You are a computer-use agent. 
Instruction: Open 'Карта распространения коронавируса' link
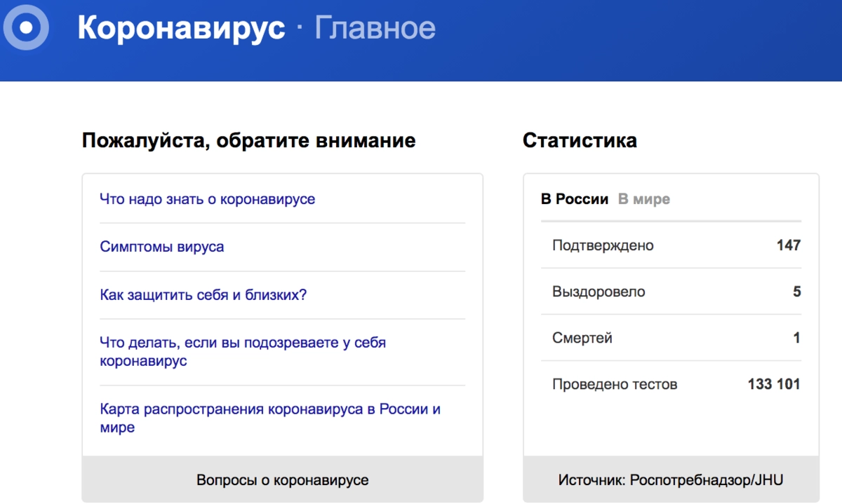click(x=270, y=409)
